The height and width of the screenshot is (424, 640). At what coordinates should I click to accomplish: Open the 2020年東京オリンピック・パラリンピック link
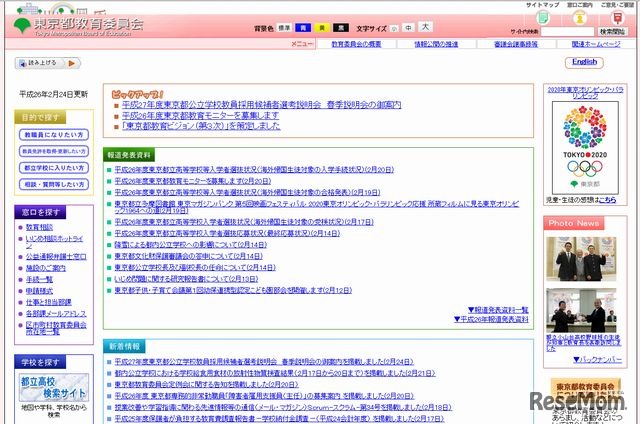click(x=585, y=93)
